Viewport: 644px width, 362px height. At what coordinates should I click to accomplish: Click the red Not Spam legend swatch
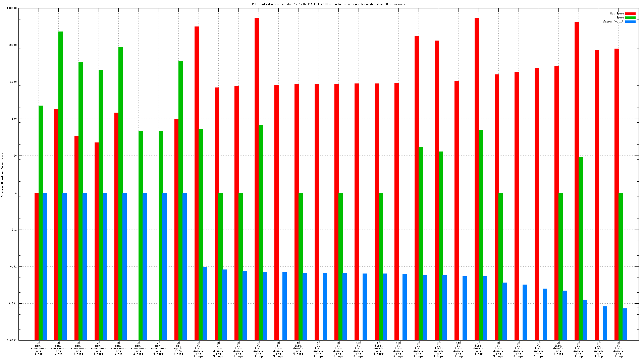coord(630,14)
